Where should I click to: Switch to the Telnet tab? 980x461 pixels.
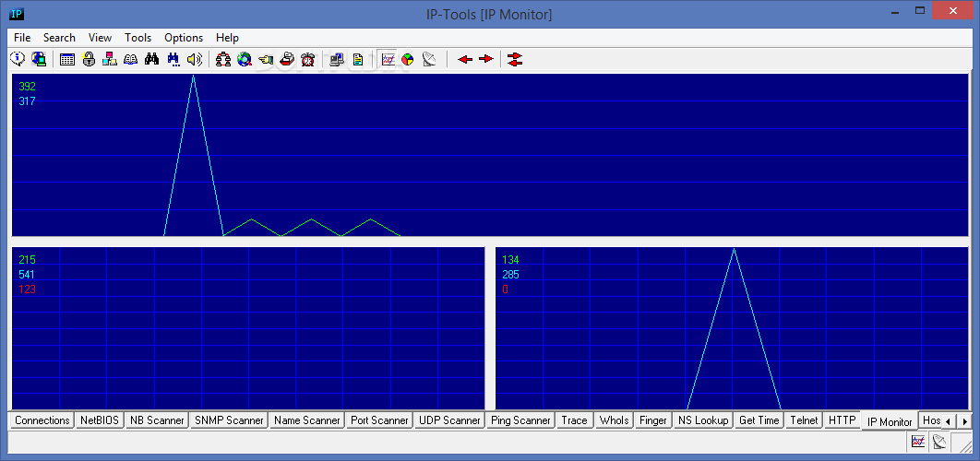[804, 420]
